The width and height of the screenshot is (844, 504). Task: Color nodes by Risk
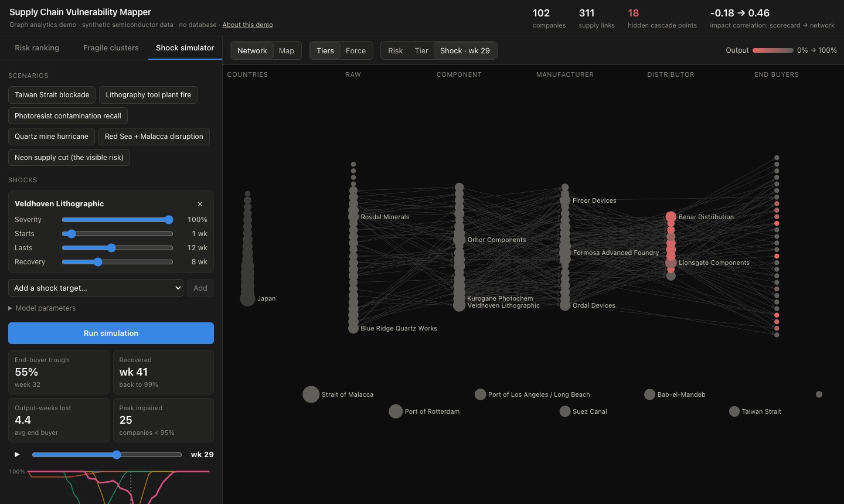[x=396, y=50]
